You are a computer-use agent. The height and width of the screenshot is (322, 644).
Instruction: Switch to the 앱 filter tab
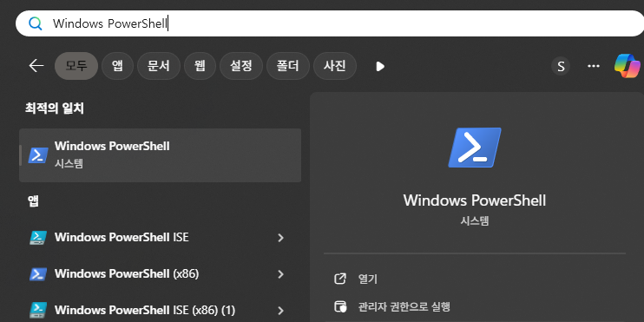click(x=117, y=66)
